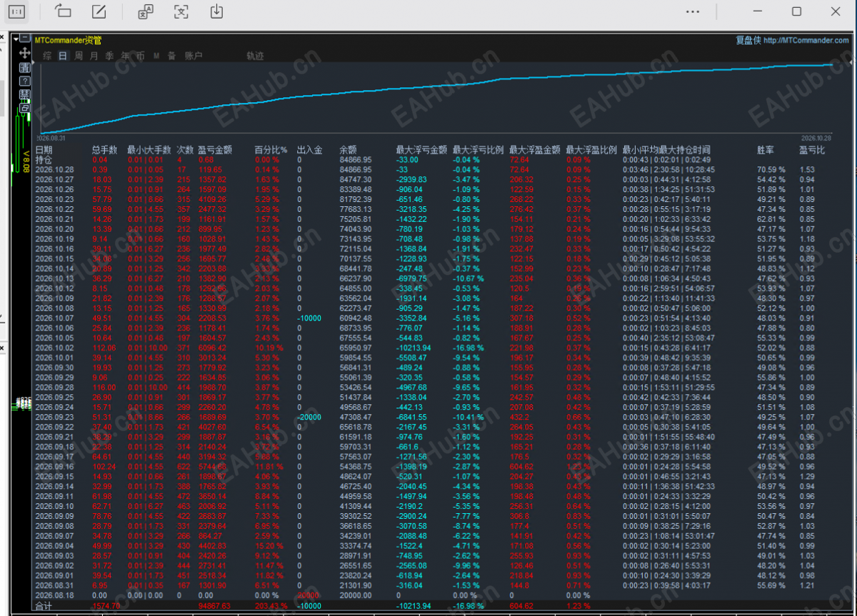Open the 轨迹 (trajectory) tab
Viewport: 857px width, 616px height.
click(x=255, y=56)
